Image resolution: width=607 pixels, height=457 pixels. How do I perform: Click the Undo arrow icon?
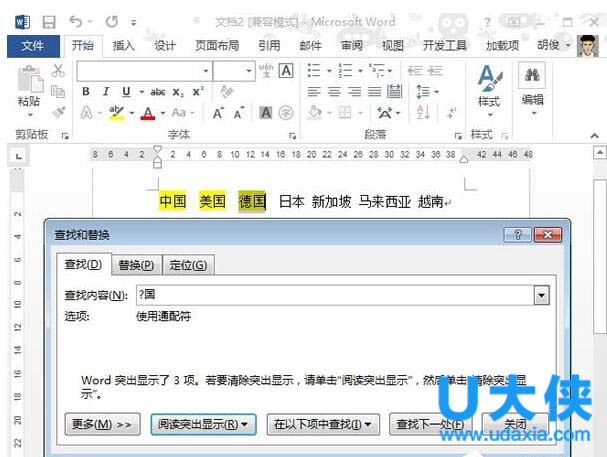76,20
